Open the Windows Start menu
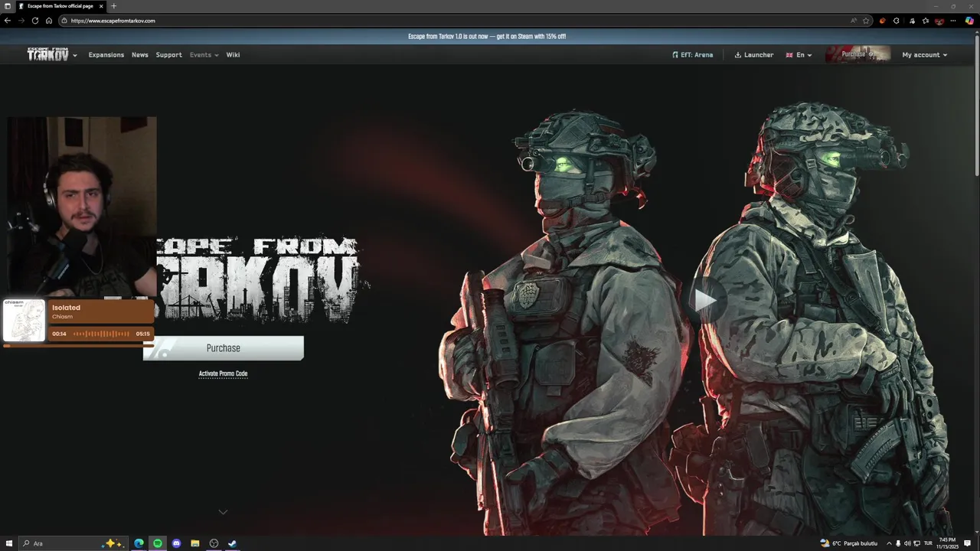The image size is (980, 551). (x=8, y=543)
